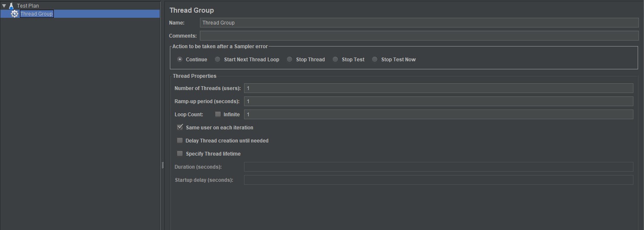Click the Duration (seconds) field
The width and height of the screenshot is (644, 230).
click(x=438, y=167)
